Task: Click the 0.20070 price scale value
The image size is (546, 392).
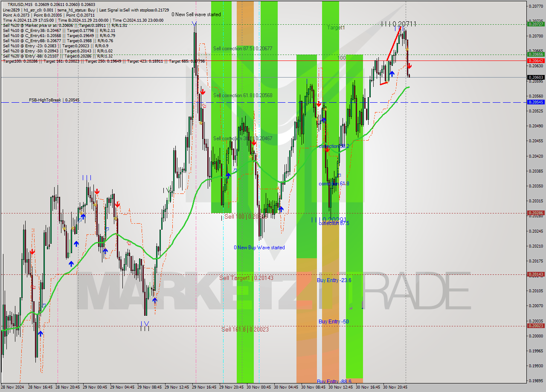Action: (536, 306)
